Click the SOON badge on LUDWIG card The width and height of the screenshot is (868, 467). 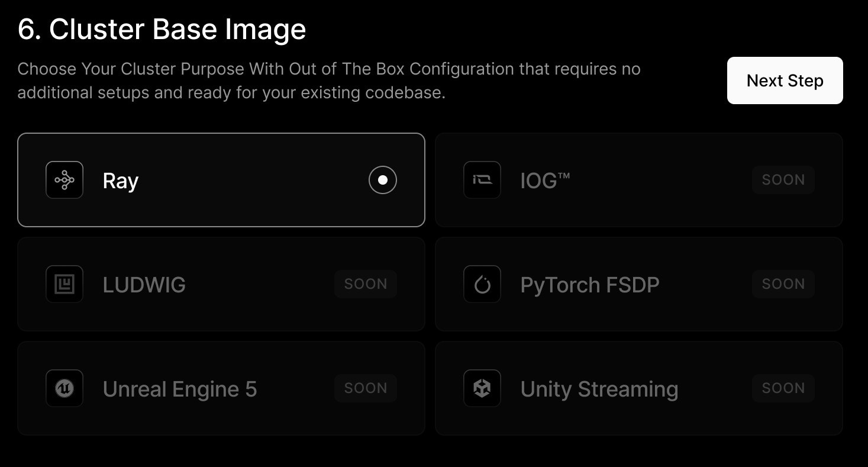coord(366,284)
